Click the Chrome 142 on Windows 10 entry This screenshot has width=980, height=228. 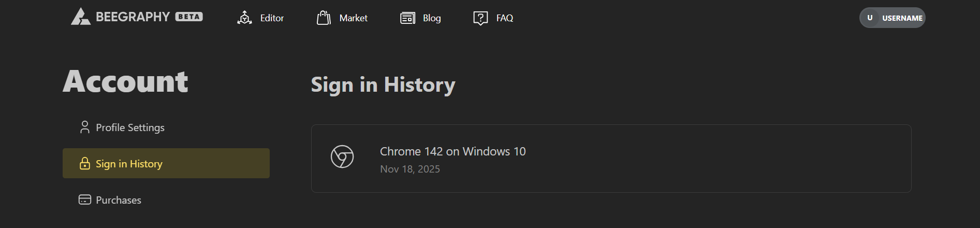(452, 151)
